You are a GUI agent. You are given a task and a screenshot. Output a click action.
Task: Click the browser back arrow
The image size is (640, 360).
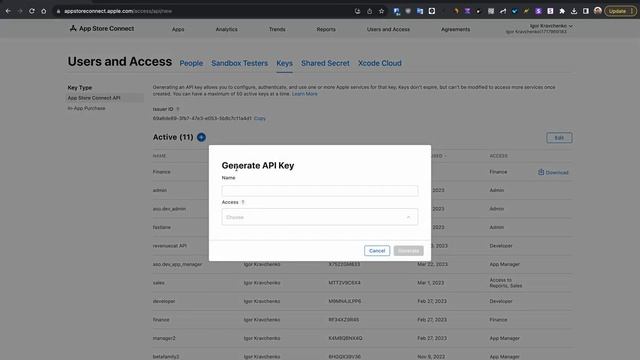pyautogui.click(x=8, y=11)
